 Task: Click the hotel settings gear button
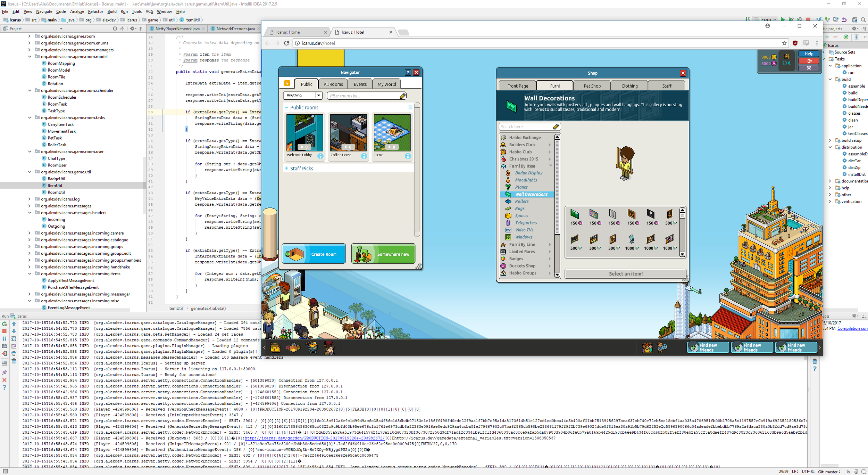point(809,68)
